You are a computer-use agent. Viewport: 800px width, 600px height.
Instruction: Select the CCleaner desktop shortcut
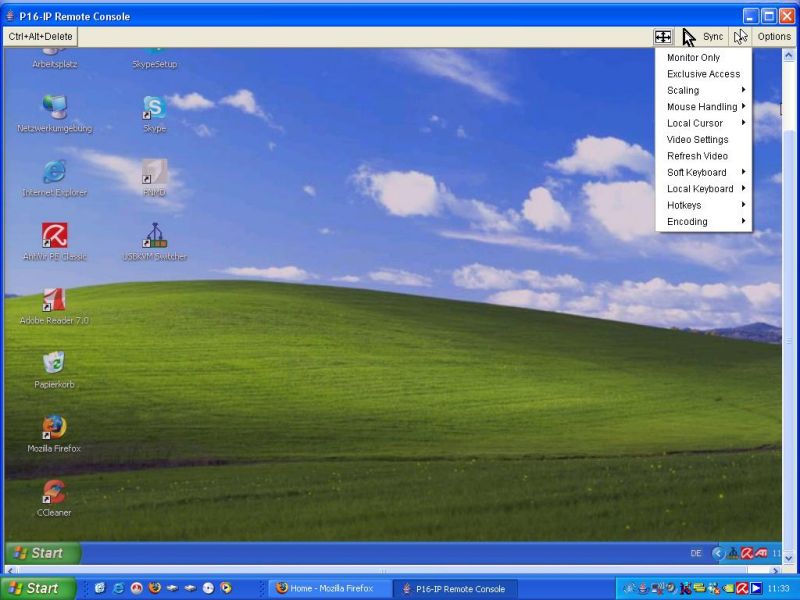coord(54,497)
